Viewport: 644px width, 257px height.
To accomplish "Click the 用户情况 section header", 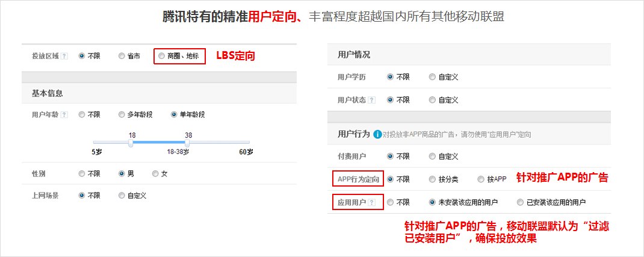I will coord(354,55).
